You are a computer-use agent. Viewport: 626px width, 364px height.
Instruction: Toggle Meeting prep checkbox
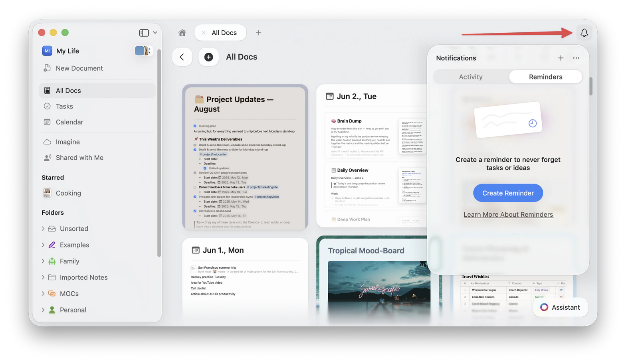click(195, 126)
